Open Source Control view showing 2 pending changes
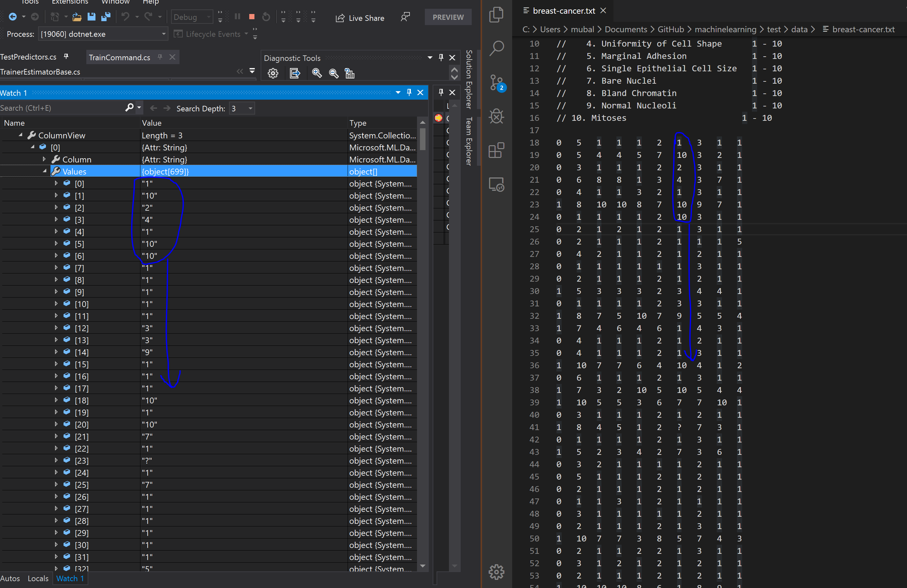 tap(497, 83)
